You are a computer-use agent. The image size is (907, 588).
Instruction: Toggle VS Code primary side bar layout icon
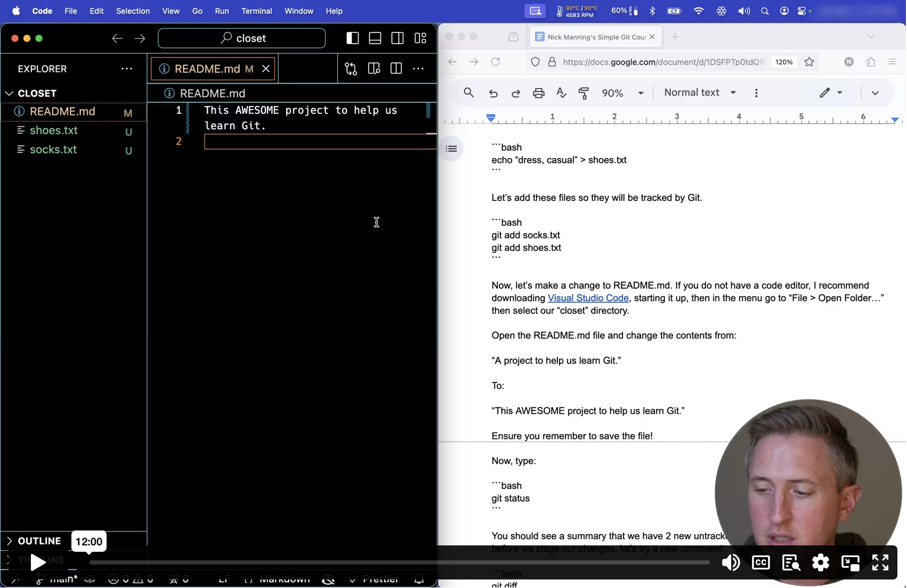(x=353, y=38)
